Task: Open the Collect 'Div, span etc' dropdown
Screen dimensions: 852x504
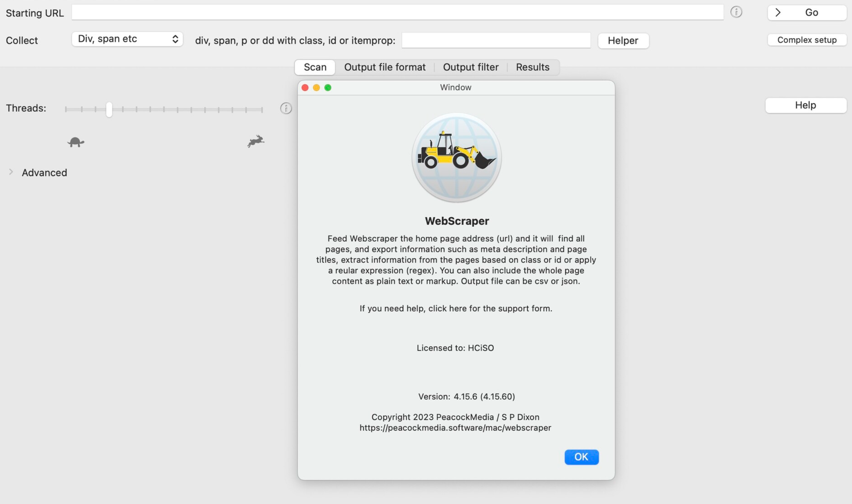Action: [x=127, y=39]
